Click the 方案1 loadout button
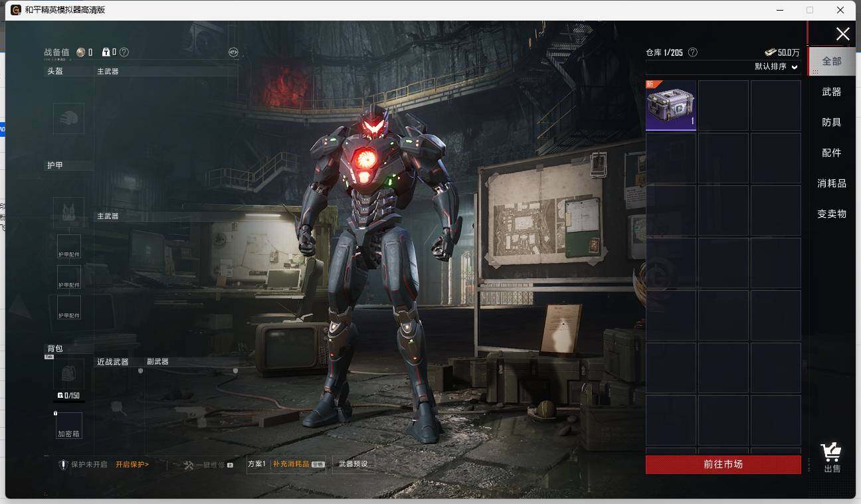 [256, 464]
